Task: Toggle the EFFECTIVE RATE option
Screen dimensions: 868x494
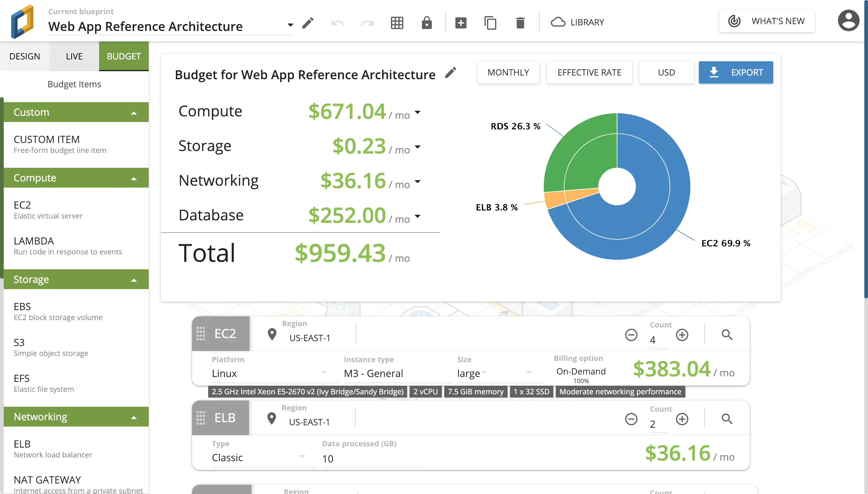Action: pyautogui.click(x=589, y=72)
